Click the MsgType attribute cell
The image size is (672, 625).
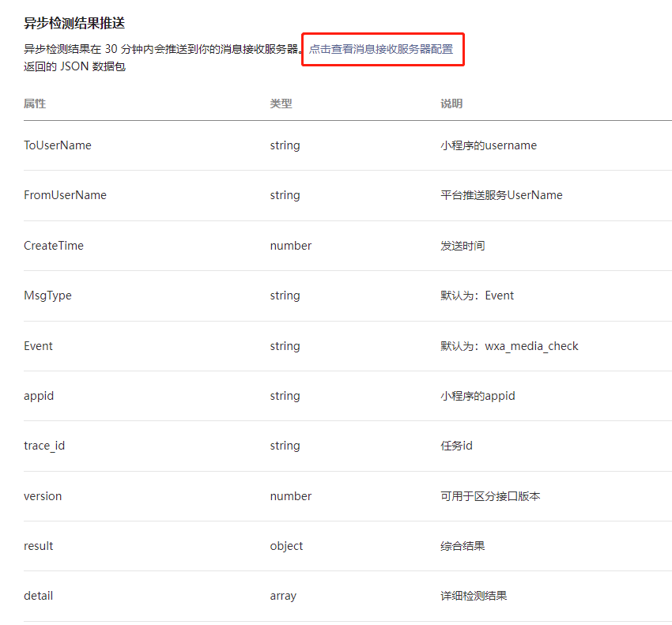tap(47, 296)
